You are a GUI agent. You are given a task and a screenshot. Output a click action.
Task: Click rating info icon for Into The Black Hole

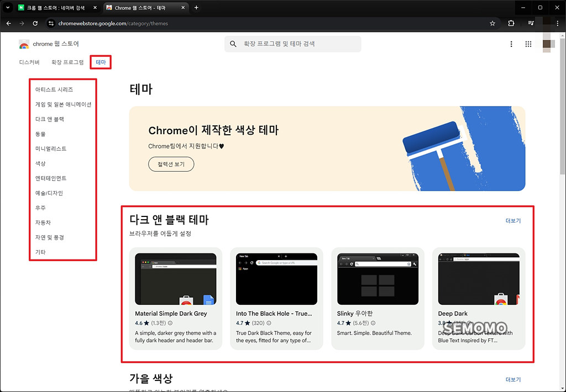click(x=269, y=323)
